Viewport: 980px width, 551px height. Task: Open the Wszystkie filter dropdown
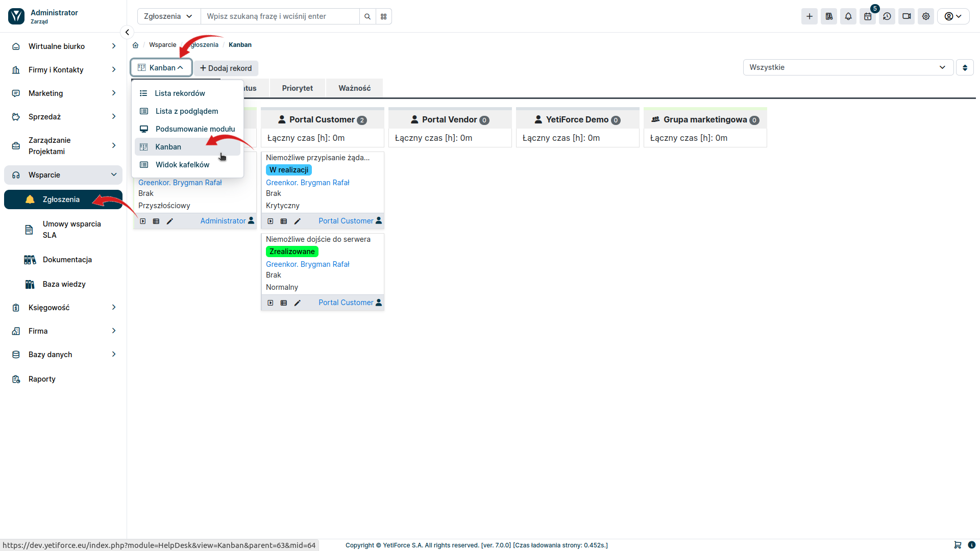[x=848, y=67]
